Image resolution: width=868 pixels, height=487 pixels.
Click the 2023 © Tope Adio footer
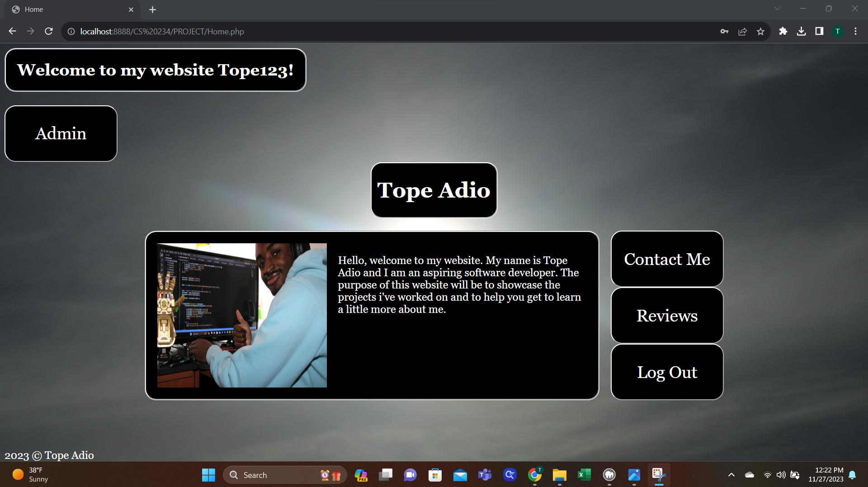pyautogui.click(x=49, y=455)
